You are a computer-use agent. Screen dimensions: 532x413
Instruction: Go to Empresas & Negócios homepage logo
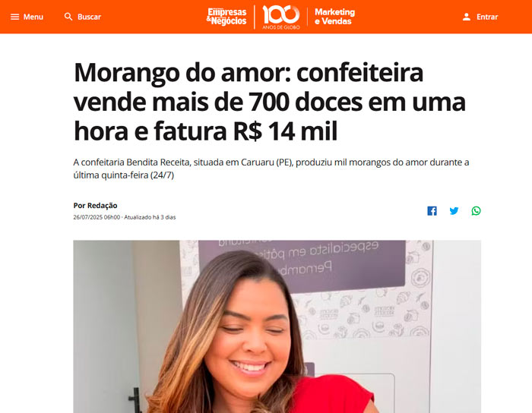coord(226,17)
